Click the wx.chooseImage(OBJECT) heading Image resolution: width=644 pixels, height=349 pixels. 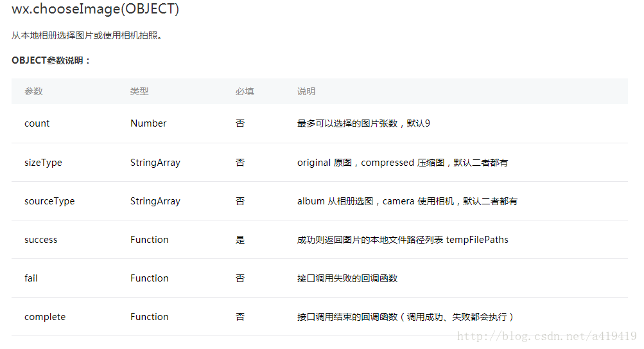pyautogui.click(x=96, y=10)
